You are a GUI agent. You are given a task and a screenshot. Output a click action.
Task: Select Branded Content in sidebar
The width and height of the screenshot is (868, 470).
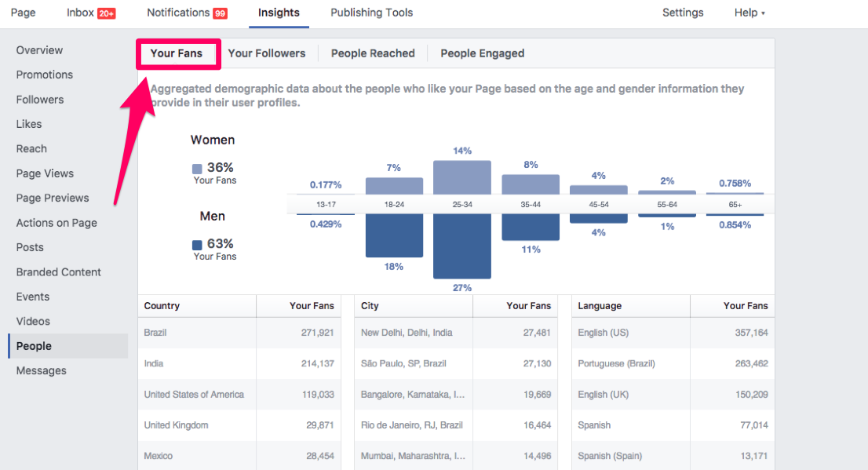58,272
